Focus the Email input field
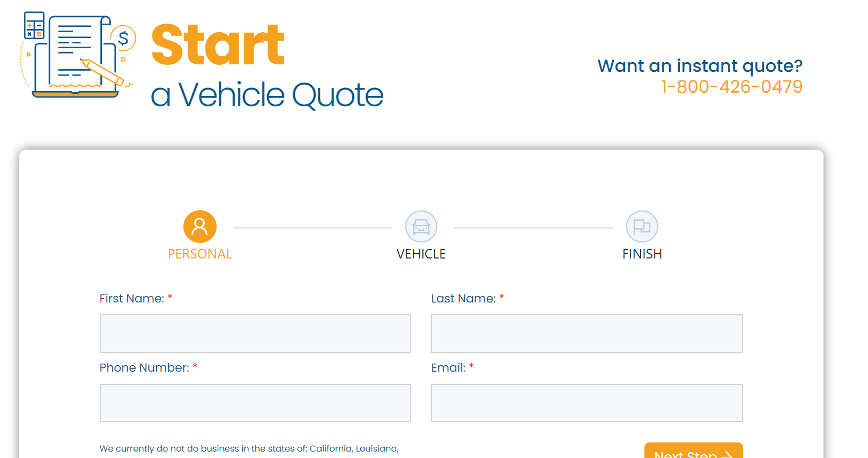The height and width of the screenshot is (458, 868). 587,403
